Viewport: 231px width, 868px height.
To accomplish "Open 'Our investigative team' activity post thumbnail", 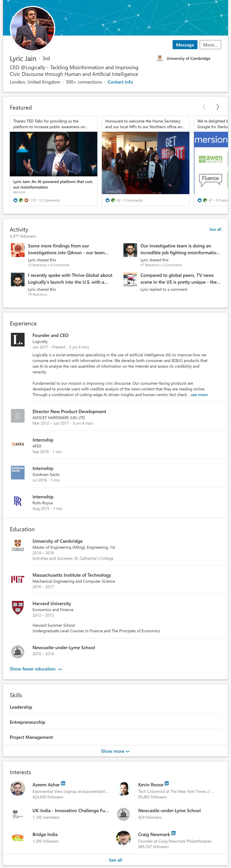I will click(130, 250).
